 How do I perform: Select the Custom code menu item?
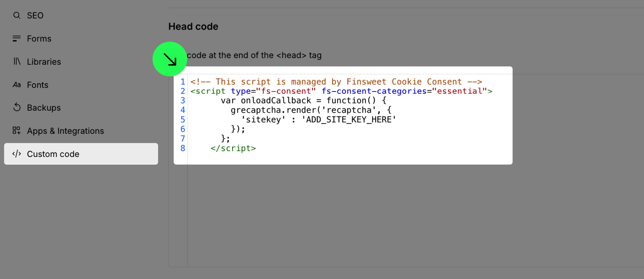81,154
